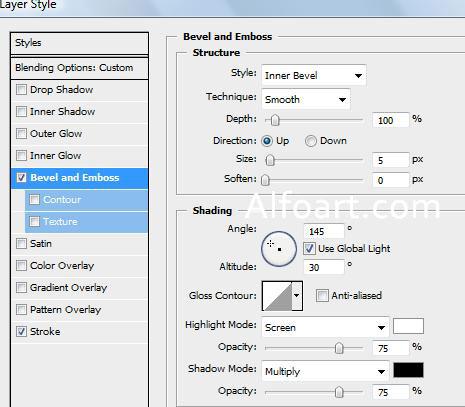Tick the Gradient Overlay checkbox
Screen dimensions: 465x407
pyautogui.click(x=21, y=288)
